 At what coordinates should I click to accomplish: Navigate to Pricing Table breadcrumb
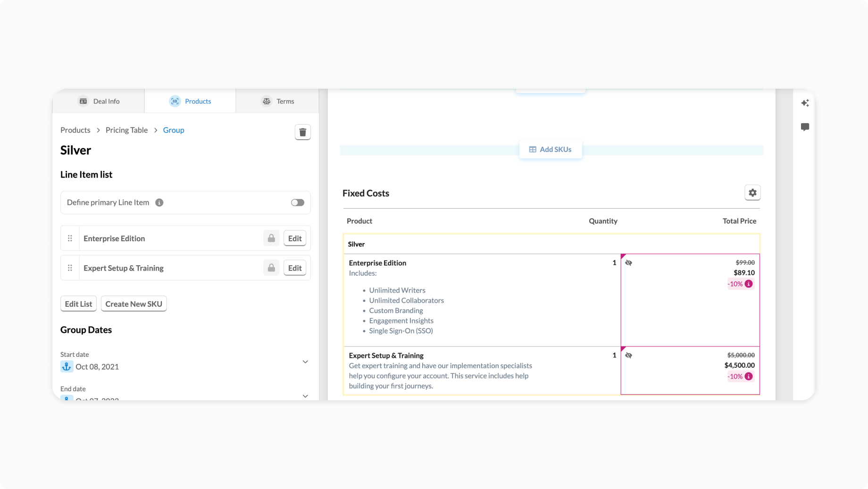coord(126,130)
